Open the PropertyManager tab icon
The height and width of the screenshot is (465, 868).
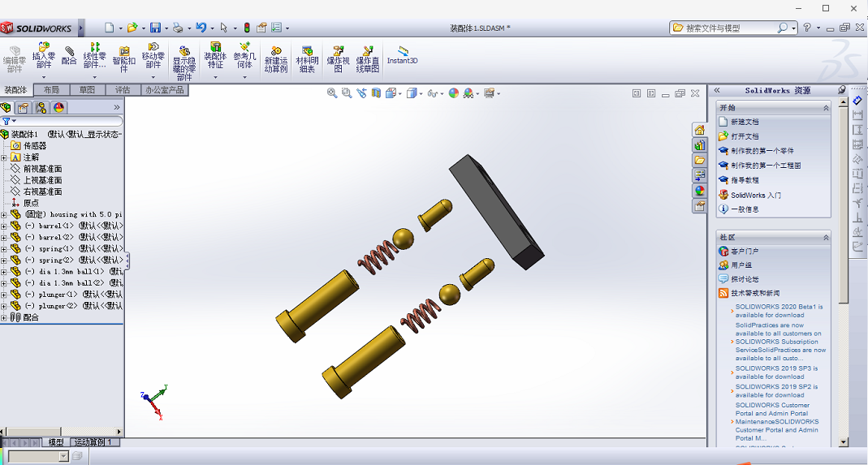click(23, 107)
